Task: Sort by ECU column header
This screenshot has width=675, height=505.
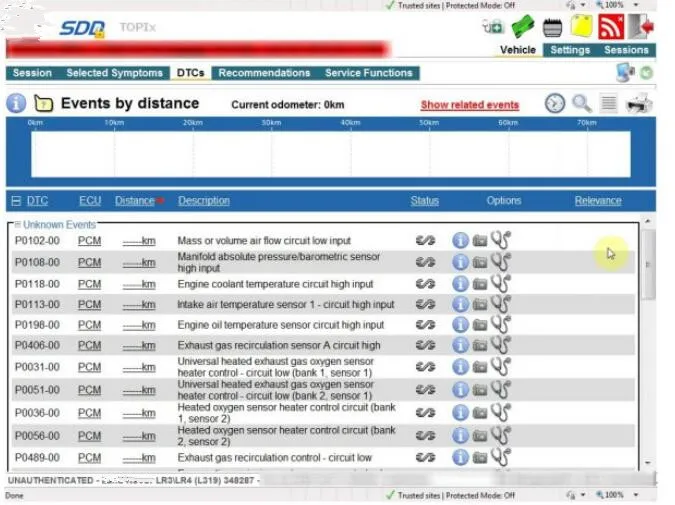Action: (90, 201)
